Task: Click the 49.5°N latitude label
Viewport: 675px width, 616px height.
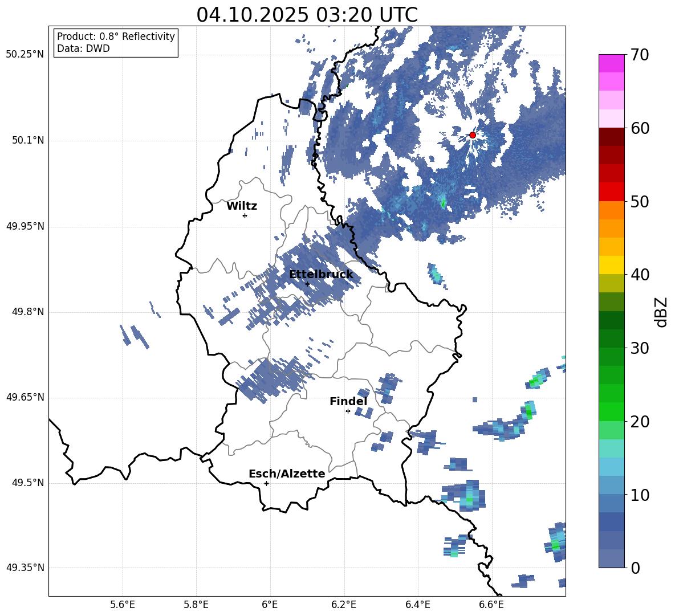Action: [27, 483]
